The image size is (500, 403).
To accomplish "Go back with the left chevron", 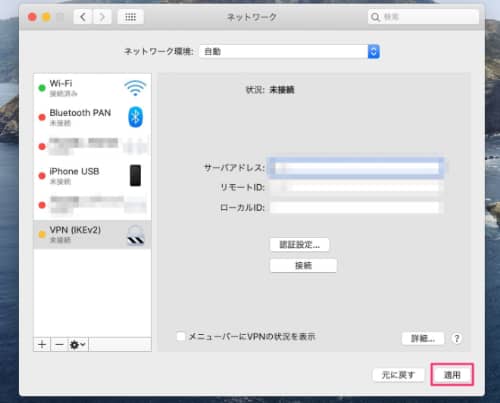I will [x=83, y=17].
